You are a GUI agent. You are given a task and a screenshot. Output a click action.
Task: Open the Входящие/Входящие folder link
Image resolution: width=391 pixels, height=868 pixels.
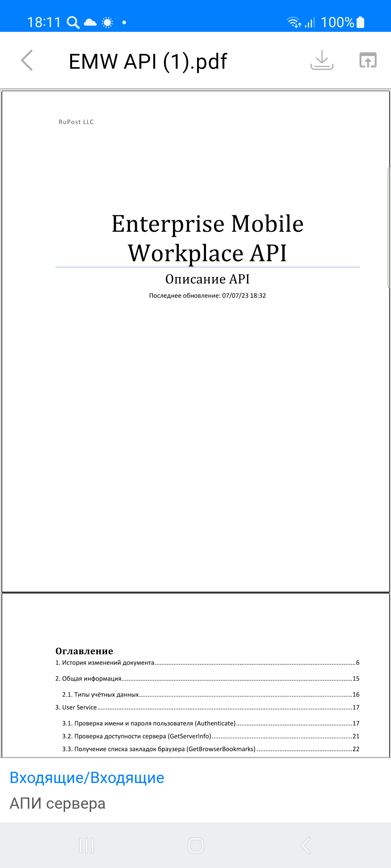(87, 778)
